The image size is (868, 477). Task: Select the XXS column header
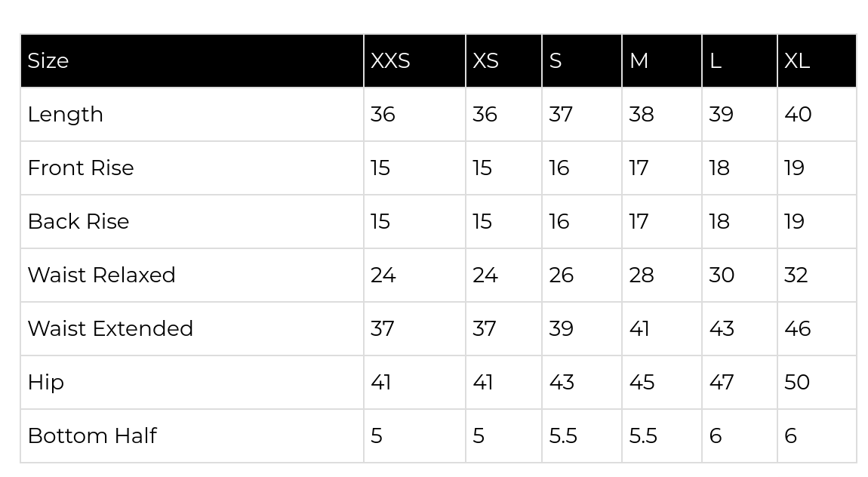(414, 61)
